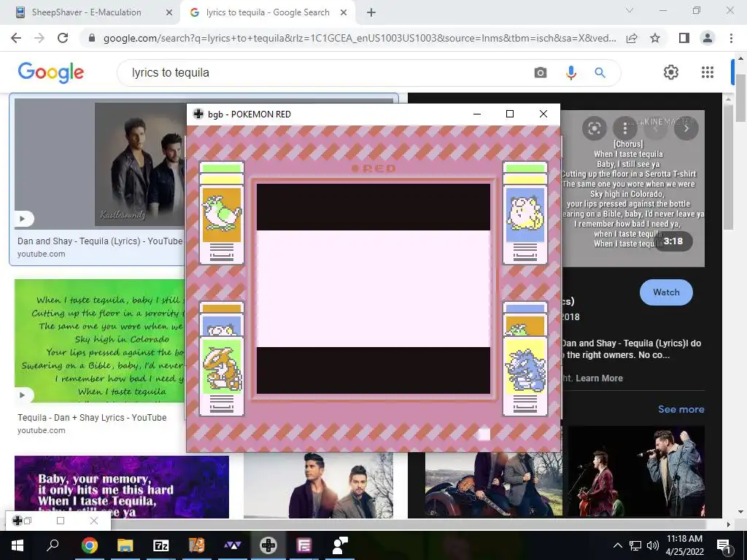
Task: Open the Google apps grid
Action: (x=708, y=72)
